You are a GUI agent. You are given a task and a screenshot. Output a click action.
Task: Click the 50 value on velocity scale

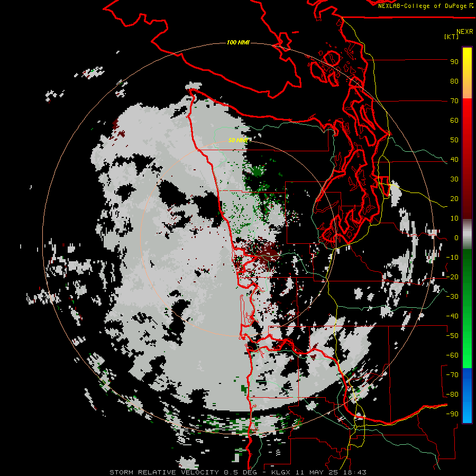454,140
